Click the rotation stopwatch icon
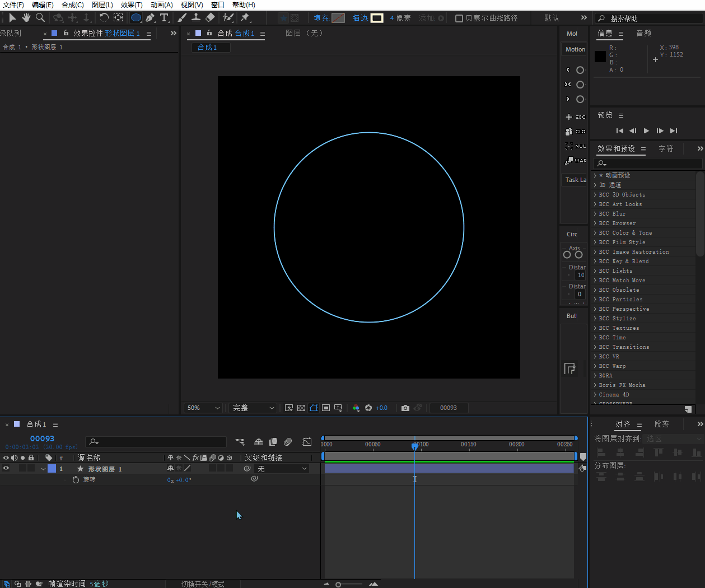705x588 pixels. click(x=76, y=480)
